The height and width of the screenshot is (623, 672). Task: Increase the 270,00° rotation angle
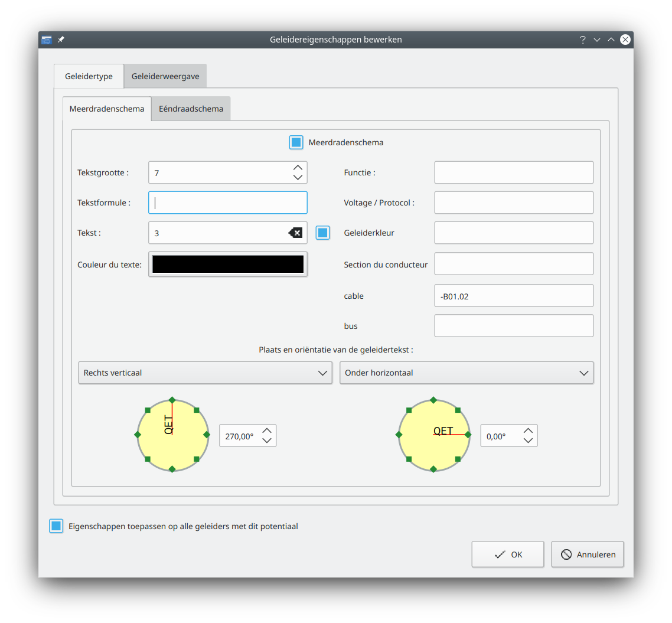[266, 431]
